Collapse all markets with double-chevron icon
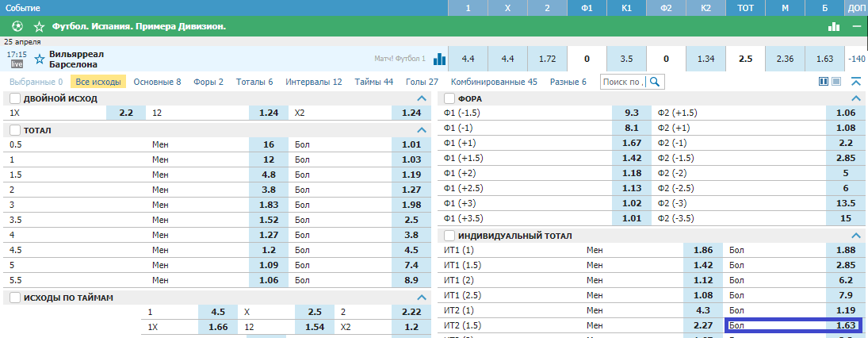Screen dimensions: 868x338 click(x=856, y=82)
